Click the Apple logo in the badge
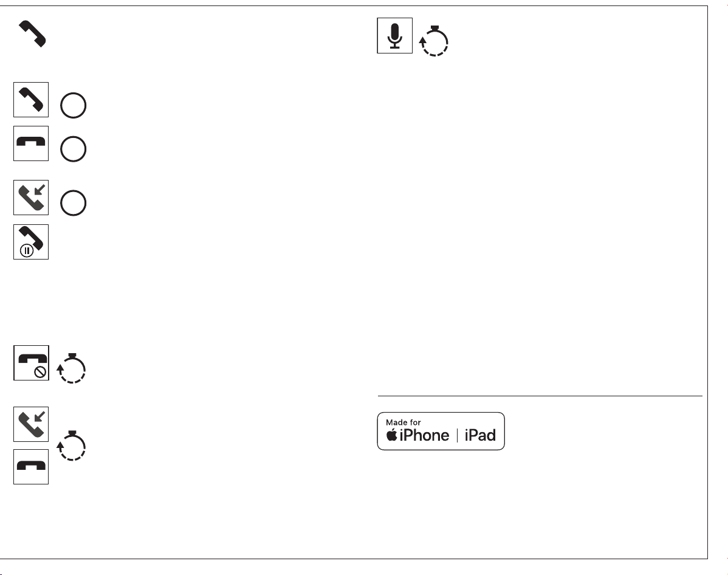Viewport: 728px width, 575px height. 392,435
